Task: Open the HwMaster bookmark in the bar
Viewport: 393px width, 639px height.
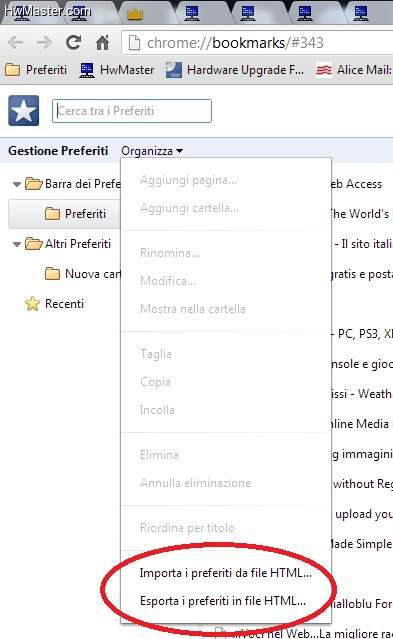Action: [117, 70]
